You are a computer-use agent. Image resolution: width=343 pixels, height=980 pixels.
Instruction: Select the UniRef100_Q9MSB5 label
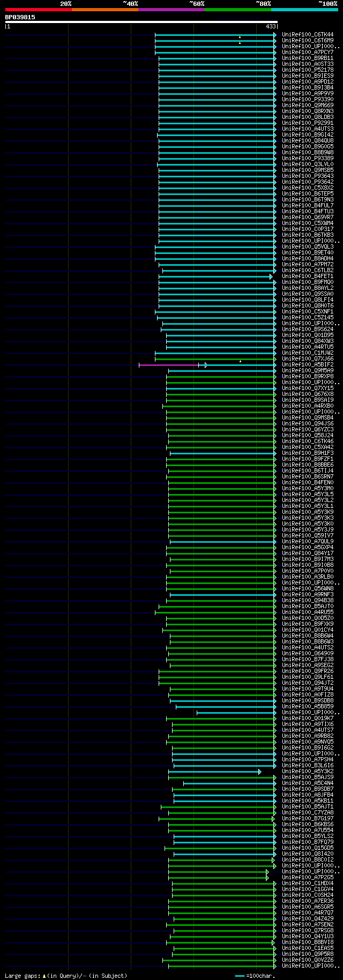[x=308, y=170]
